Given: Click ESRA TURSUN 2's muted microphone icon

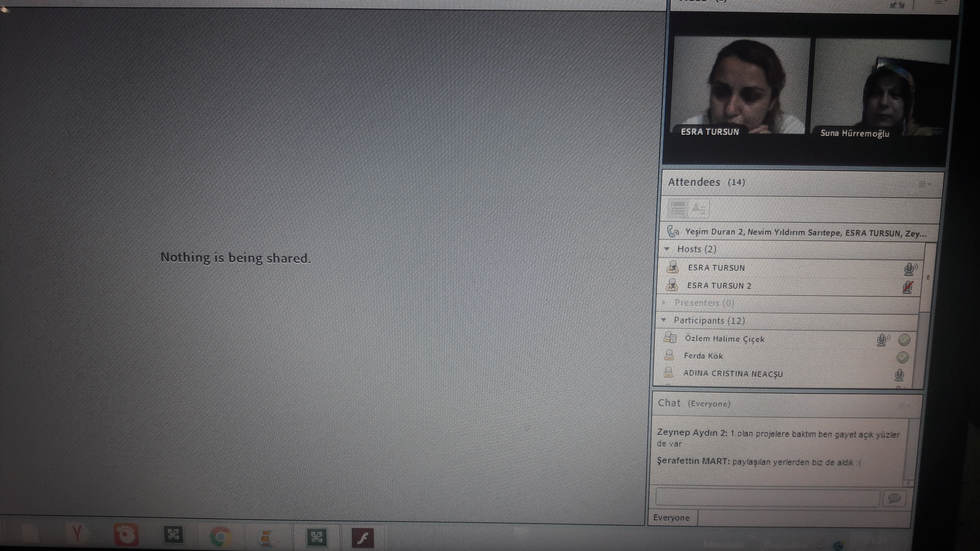Looking at the screenshot, I should pyautogui.click(x=908, y=287).
